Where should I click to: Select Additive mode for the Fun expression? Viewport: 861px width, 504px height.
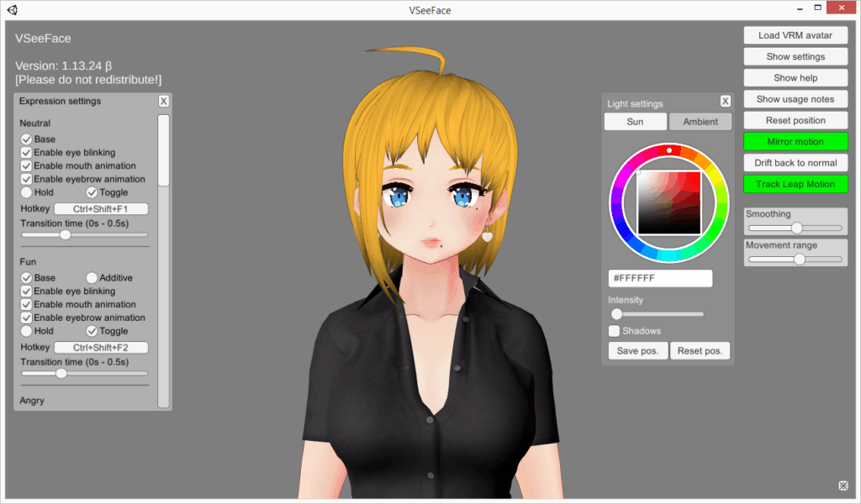[90, 277]
